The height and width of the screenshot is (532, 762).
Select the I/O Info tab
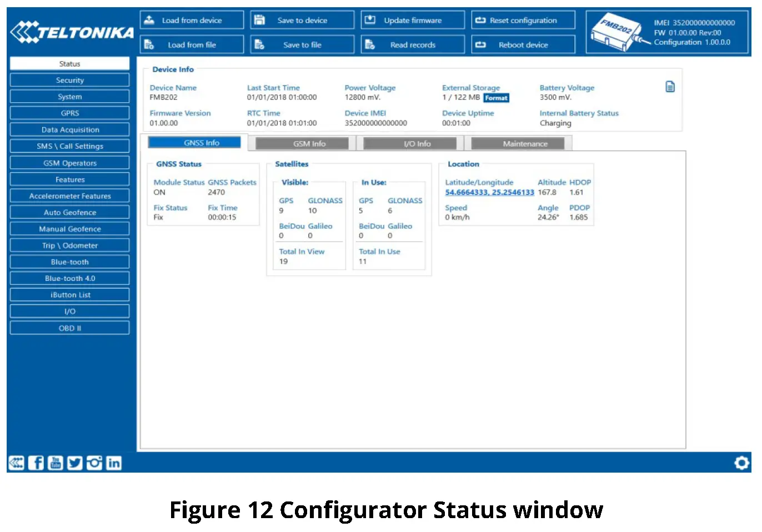[409, 143]
